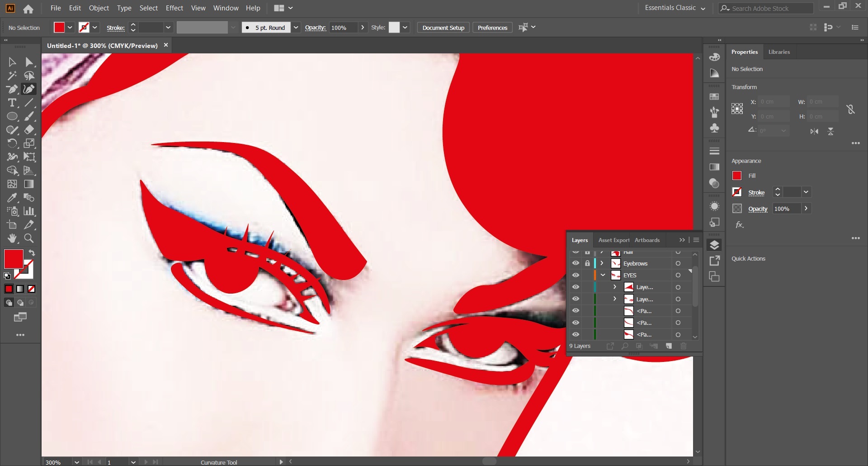Target the EYES layer circle
The height and width of the screenshot is (466, 868).
click(678, 275)
